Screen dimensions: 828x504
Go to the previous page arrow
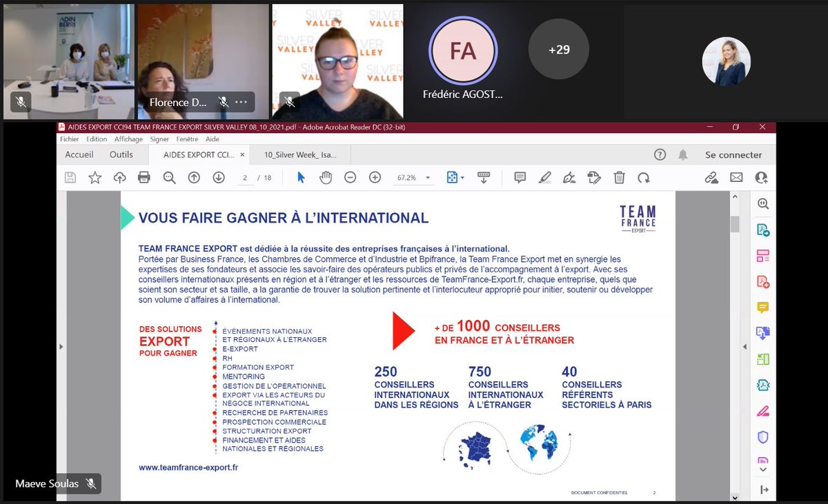click(194, 177)
